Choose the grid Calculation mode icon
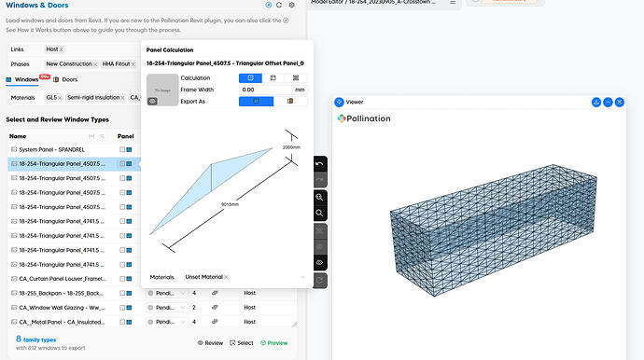The width and height of the screenshot is (644, 360). (x=296, y=77)
